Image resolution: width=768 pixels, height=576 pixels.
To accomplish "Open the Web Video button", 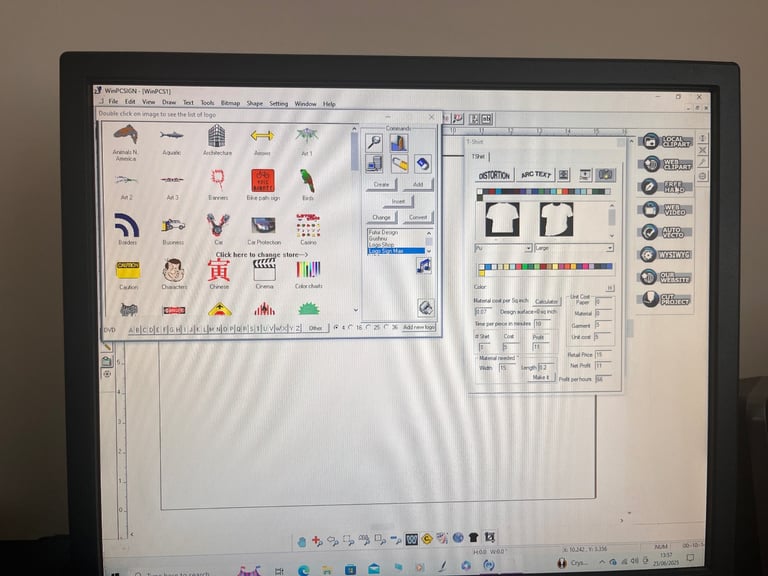I will click(667, 210).
